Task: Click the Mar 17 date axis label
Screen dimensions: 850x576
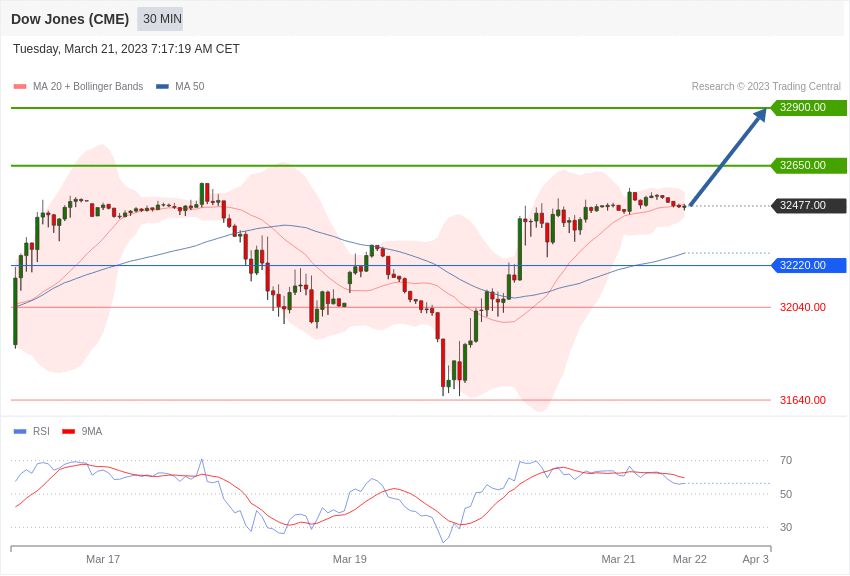Action: point(103,559)
